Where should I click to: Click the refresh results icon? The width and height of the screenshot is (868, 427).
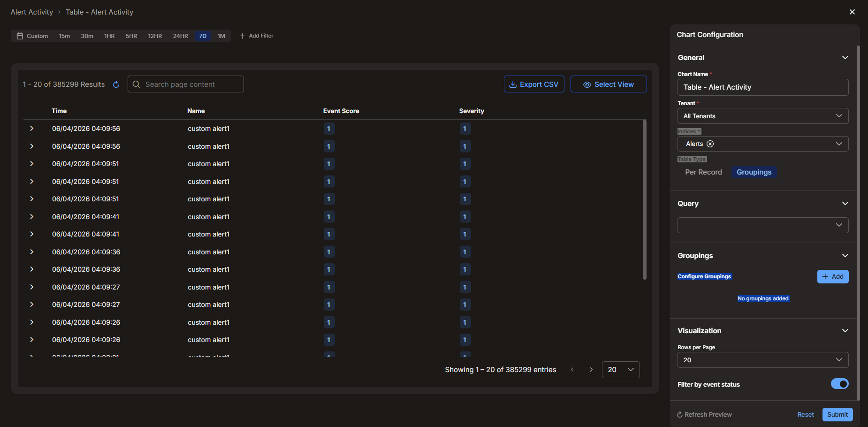tap(116, 84)
